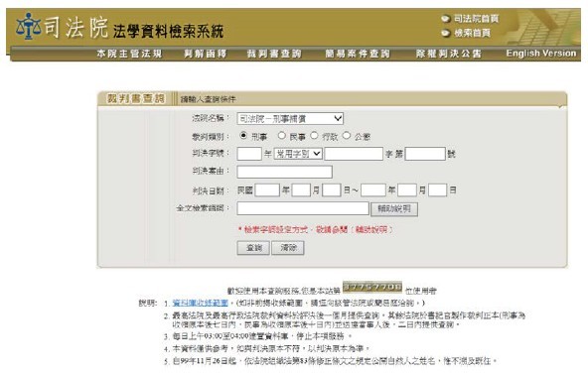
Task: Click the visitor counter image
Action: point(372,287)
